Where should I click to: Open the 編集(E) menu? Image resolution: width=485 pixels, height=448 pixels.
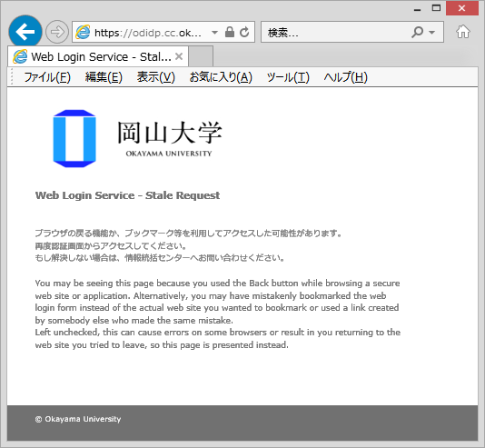(x=104, y=77)
